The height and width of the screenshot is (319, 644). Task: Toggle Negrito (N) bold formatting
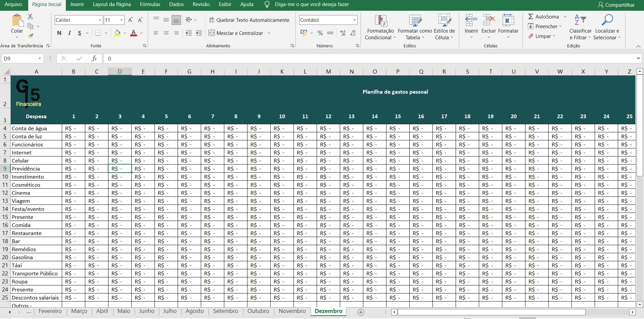point(59,33)
